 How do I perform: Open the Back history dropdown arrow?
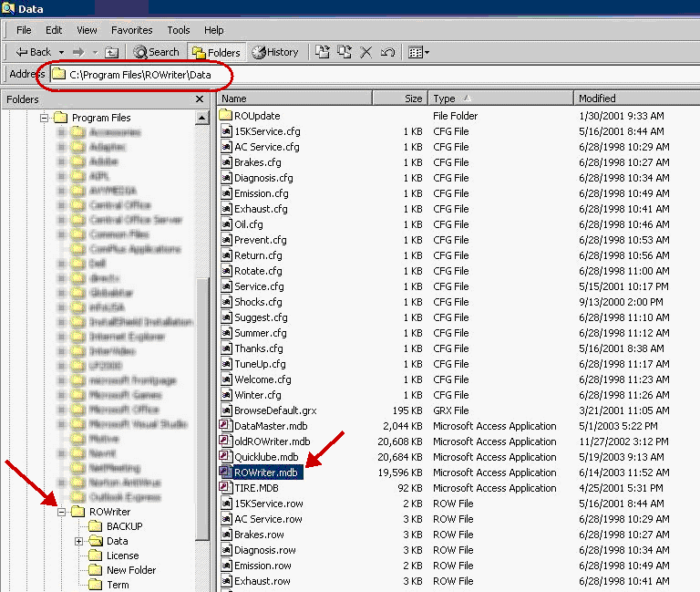(61, 52)
